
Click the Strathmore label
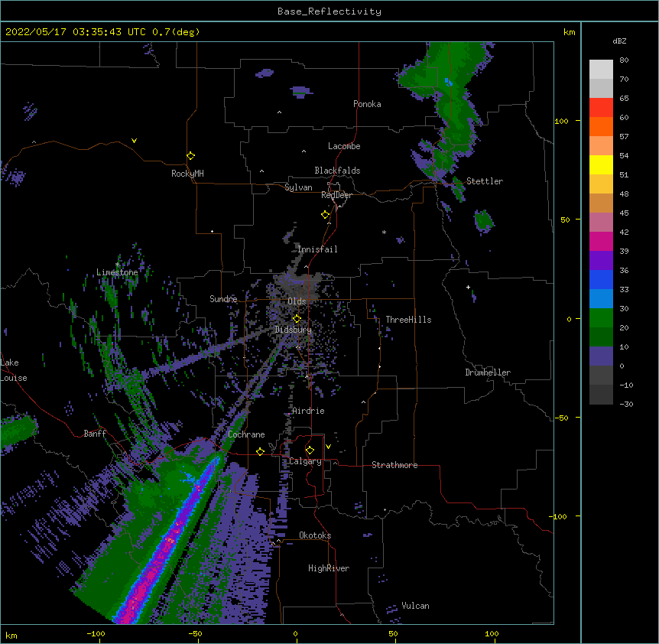[394, 465]
